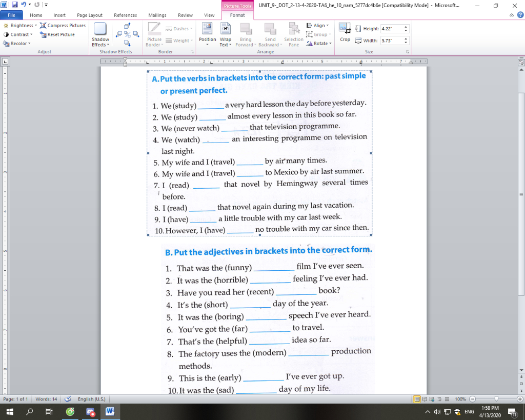The image size is (525, 420).
Task: Click the Shadow On/Off toggle icon
Action: [x=127, y=34]
